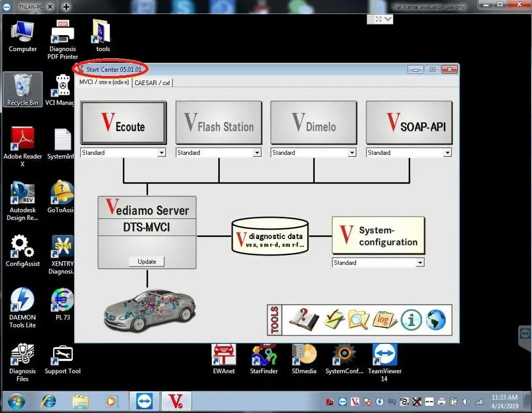Expand the TeamViewer toolbar chevron at top
The width and height of the screenshot is (532, 413).
click(x=388, y=19)
